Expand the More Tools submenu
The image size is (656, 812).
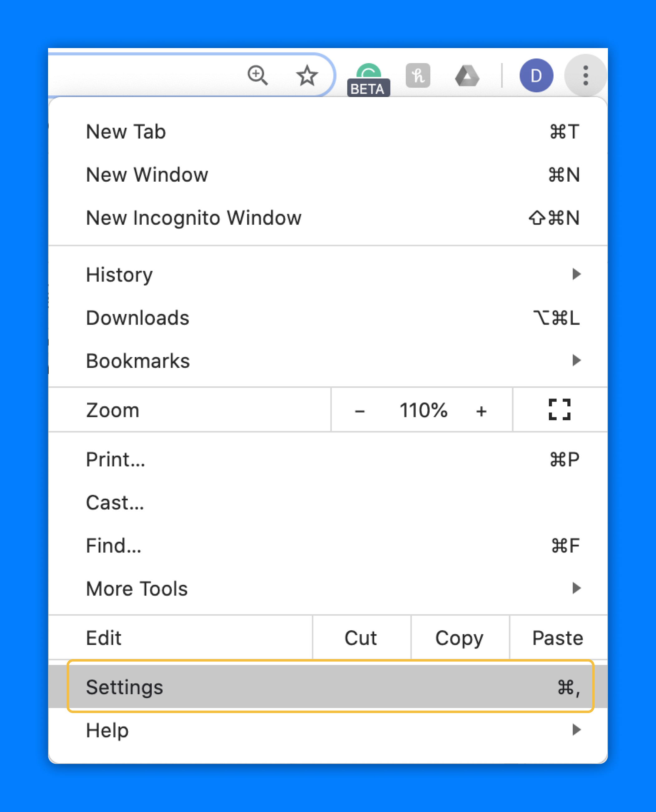pos(137,588)
